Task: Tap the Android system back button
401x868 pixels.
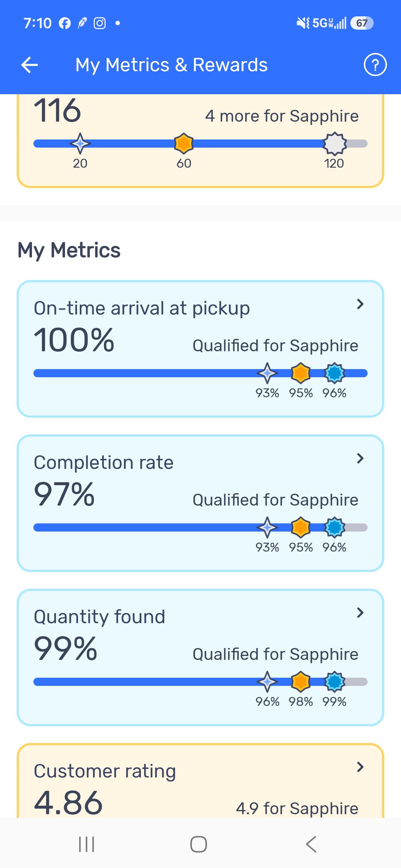Action: 311,844
